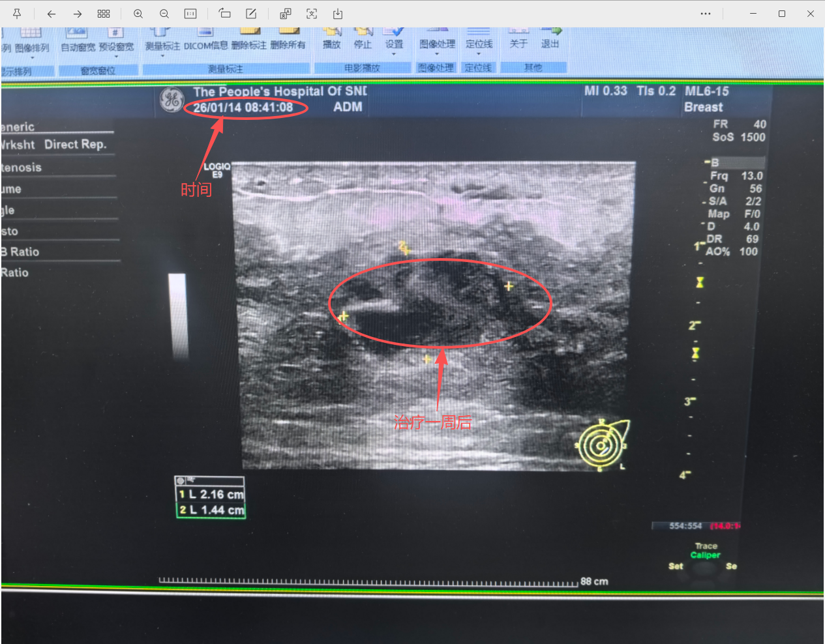
Task: Expand the 图像排列 dropdown
Action: click(32, 57)
